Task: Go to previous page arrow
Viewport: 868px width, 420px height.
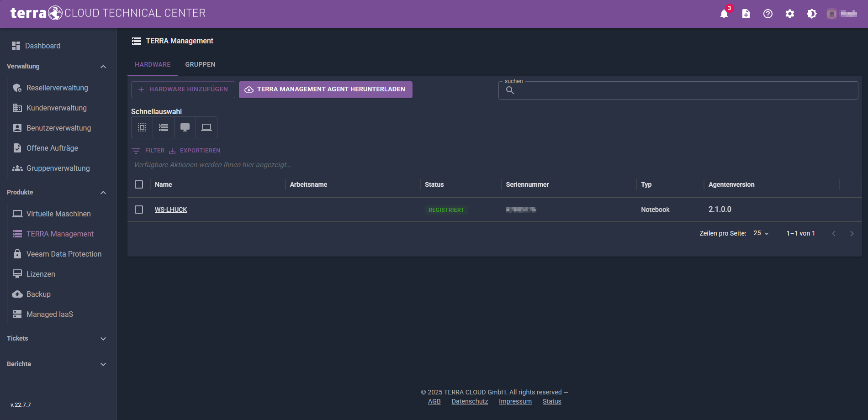Action: click(x=834, y=233)
